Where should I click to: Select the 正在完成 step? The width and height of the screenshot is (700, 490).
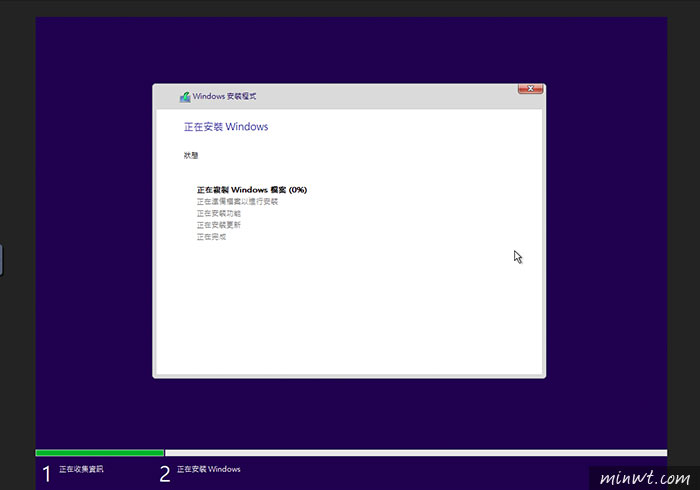[x=211, y=237]
